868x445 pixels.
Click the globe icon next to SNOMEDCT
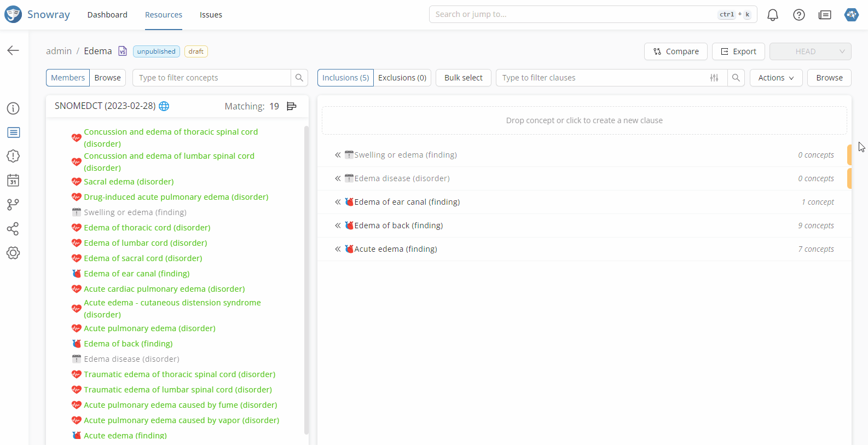pos(164,106)
